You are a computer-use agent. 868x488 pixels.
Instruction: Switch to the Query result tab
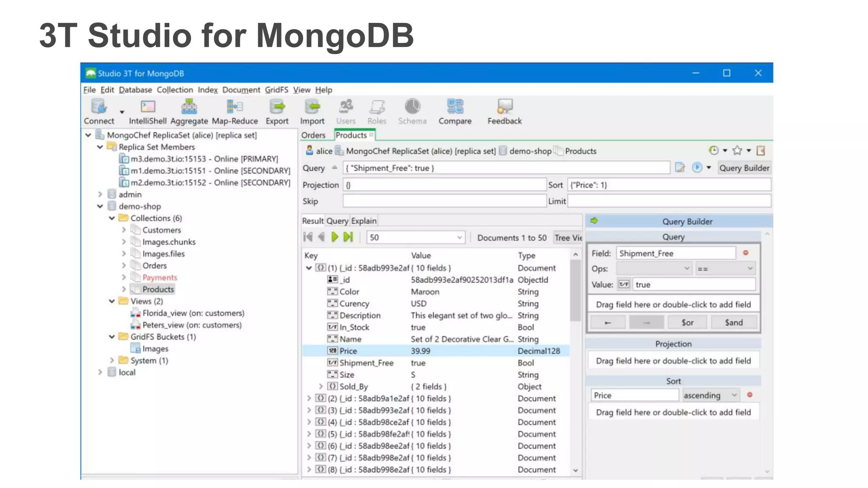coord(337,221)
